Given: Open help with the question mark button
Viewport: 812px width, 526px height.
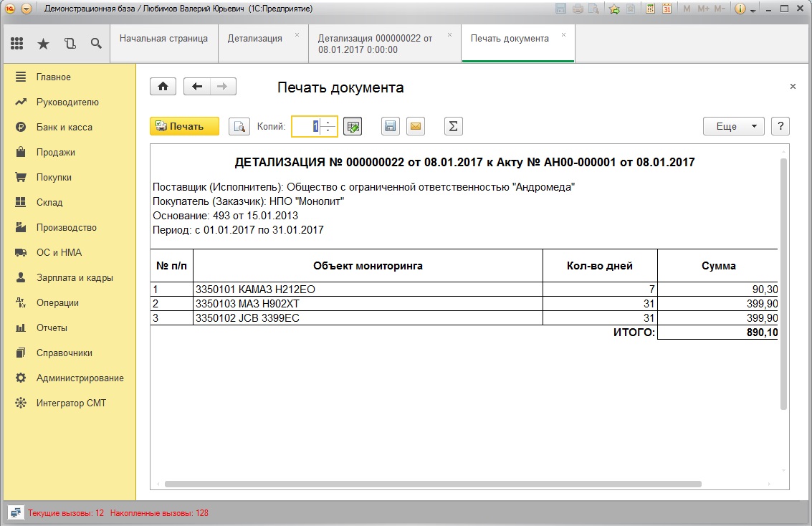Looking at the screenshot, I should pos(780,126).
